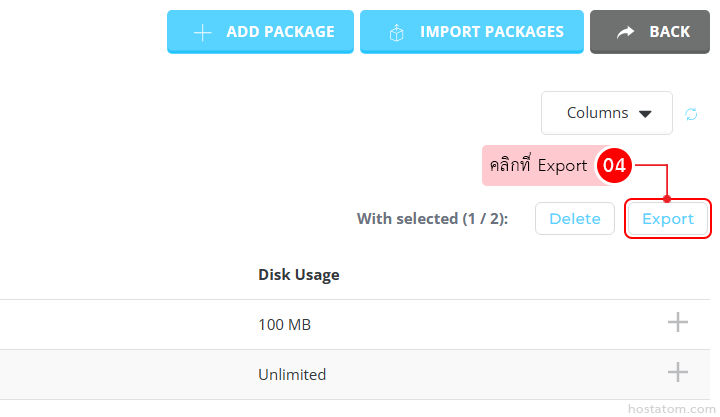The height and width of the screenshot is (417, 720).
Task: Click the plus icon on Add Package
Action: [202, 33]
